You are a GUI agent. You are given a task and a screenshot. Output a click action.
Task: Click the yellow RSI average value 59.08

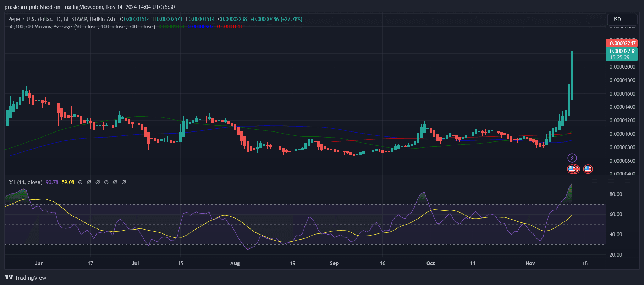(68, 182)
